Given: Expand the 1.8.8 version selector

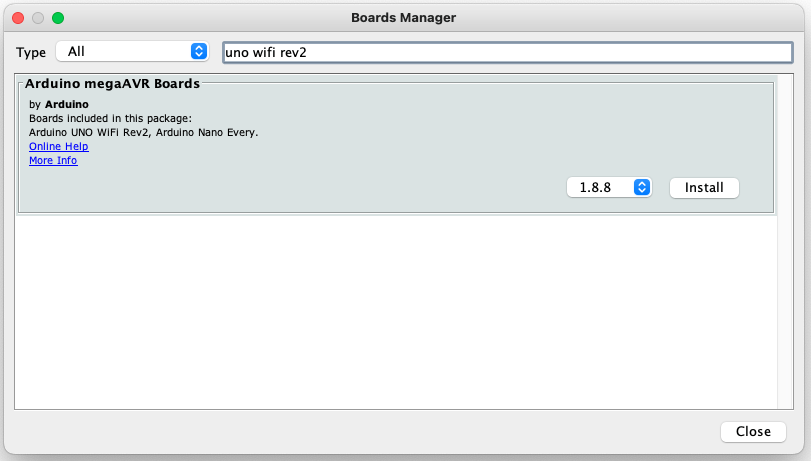Looking at the screenshot, I should click(x=609, y=187).
